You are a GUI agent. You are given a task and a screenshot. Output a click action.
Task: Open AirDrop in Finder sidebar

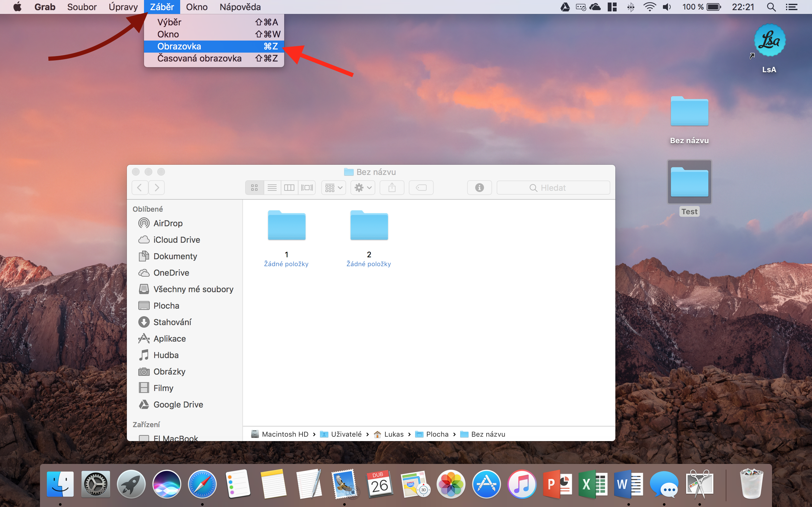click(x=168, y=223)
